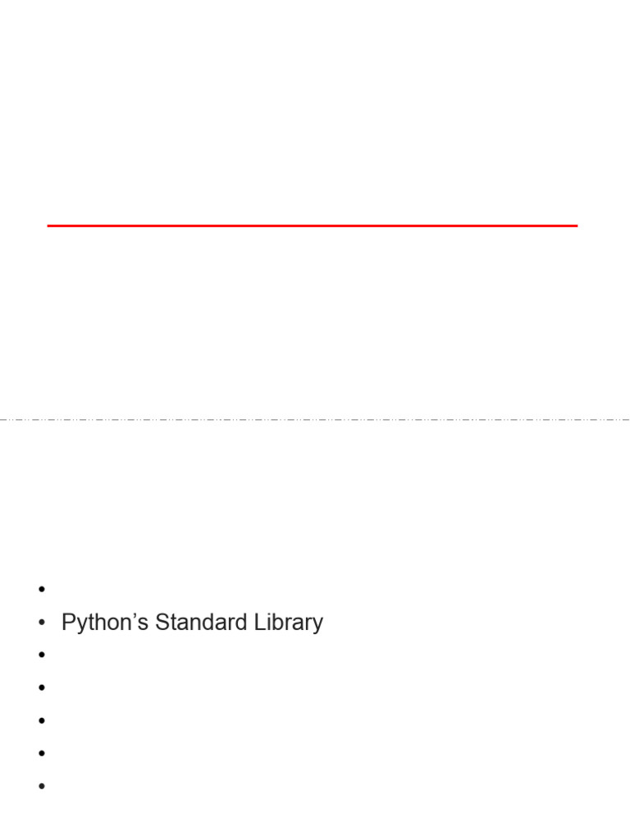Click the bullet beside Python's Standard Library

[x=40, y=623]
